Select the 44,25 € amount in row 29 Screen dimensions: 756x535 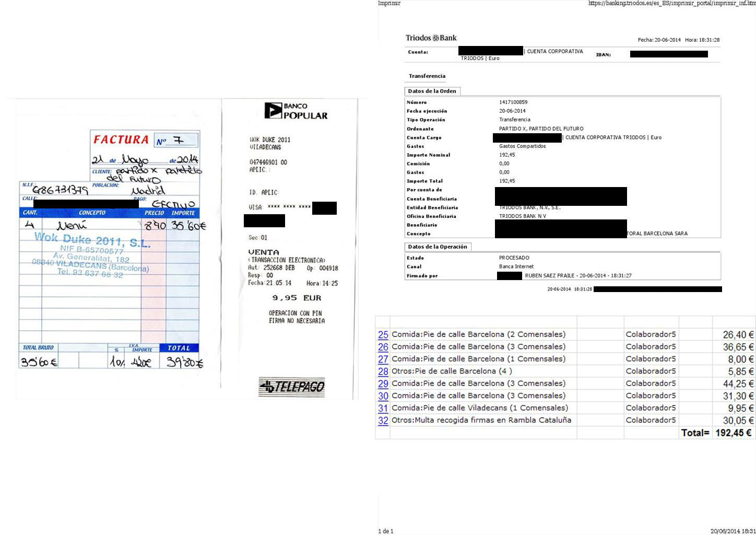(x=738, y=383)
